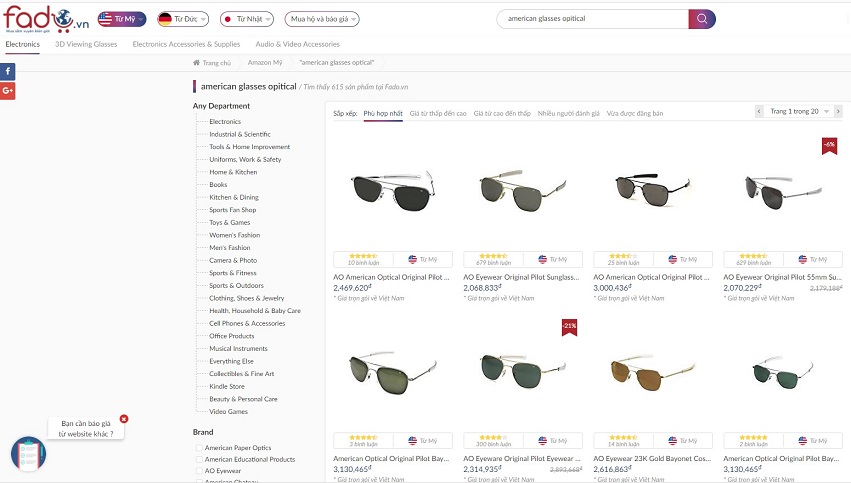Filter by Camera & Photo department
Screen dimensions: 851x483
pos(233,260)
